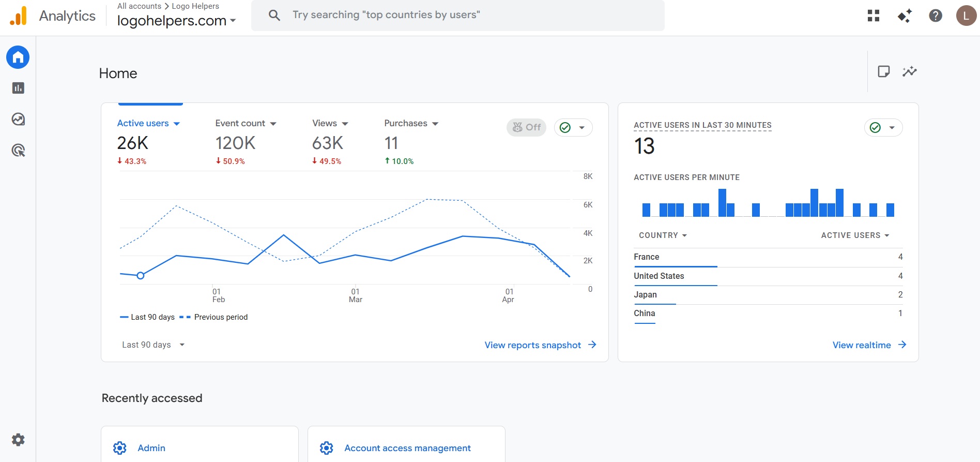The image size is (980, 462).
Task: Open the help question mark icon
Action: click(x=936, y=16)
